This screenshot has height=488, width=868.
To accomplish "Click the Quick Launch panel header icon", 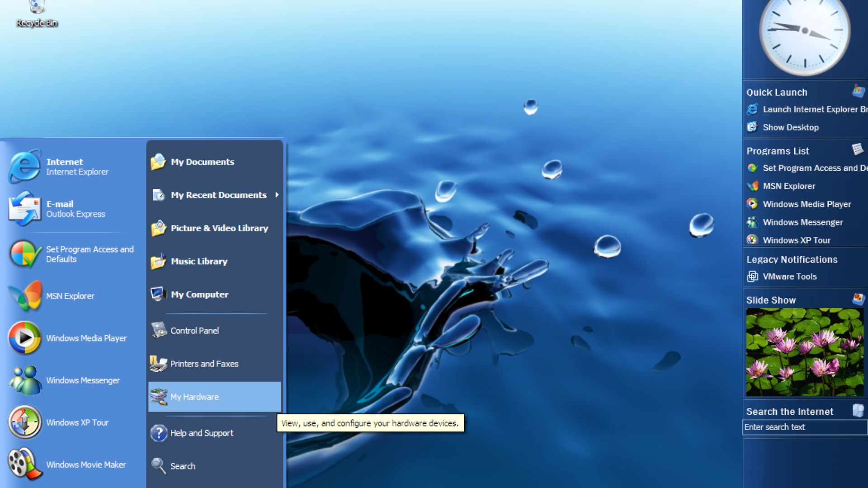I will [x=858, y=91].
